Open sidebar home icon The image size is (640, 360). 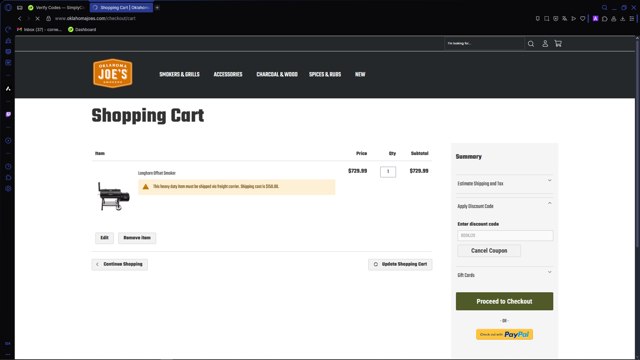point(8,41)
